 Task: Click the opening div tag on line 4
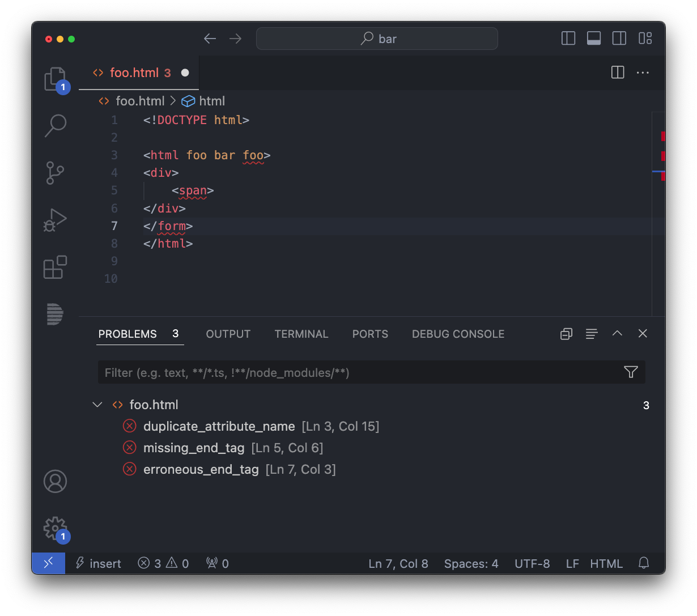click(161, 173)
